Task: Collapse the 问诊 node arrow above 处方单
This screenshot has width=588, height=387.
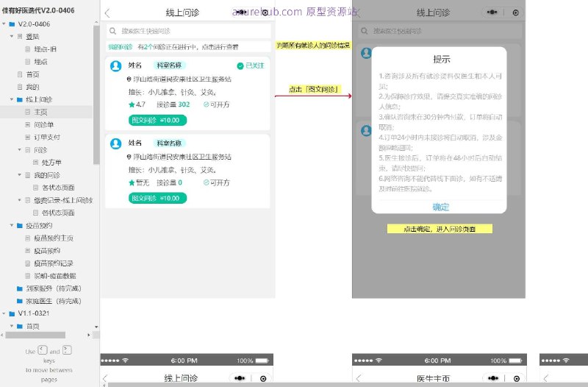Action: 20,150
